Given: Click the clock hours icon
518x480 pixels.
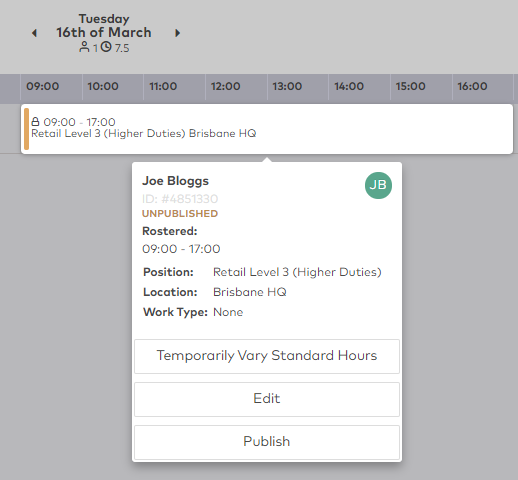Looking at the screenshot, I should 106,47.
